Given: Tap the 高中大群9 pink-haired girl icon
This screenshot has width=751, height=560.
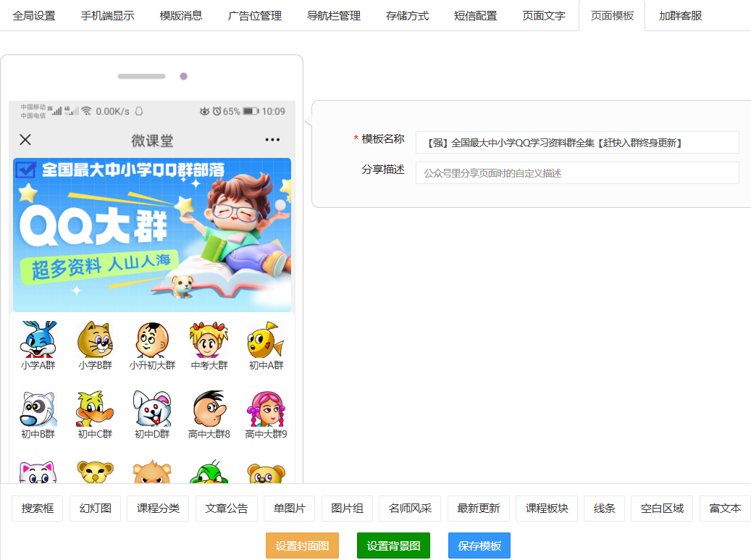Looking at the screenshot, I should [x=266, y=409].
